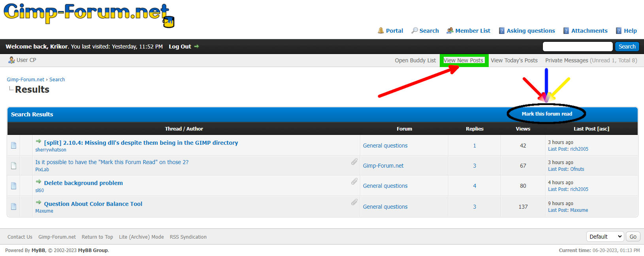The width and height of the screenshot is (644, 256).
Task: Click paperclip icon on 'Color Balance Tool' thread
Action: click(x=354, y=202)
